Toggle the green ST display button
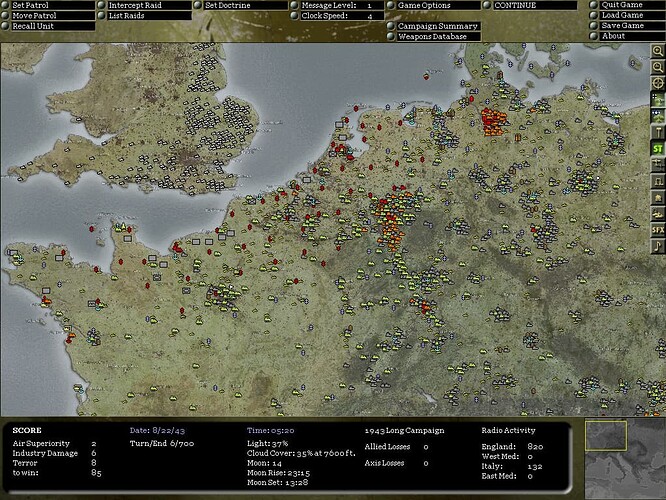The image size is (666, 500). [658, 148]
